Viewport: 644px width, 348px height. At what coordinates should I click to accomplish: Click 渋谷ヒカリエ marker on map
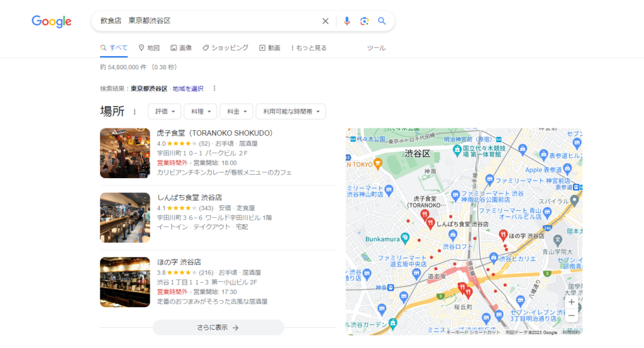494,258
